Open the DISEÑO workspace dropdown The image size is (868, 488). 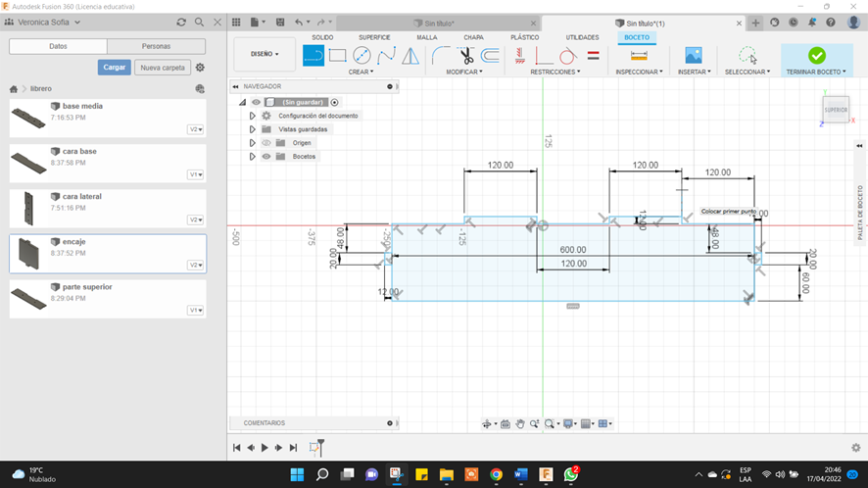(265, 54)
